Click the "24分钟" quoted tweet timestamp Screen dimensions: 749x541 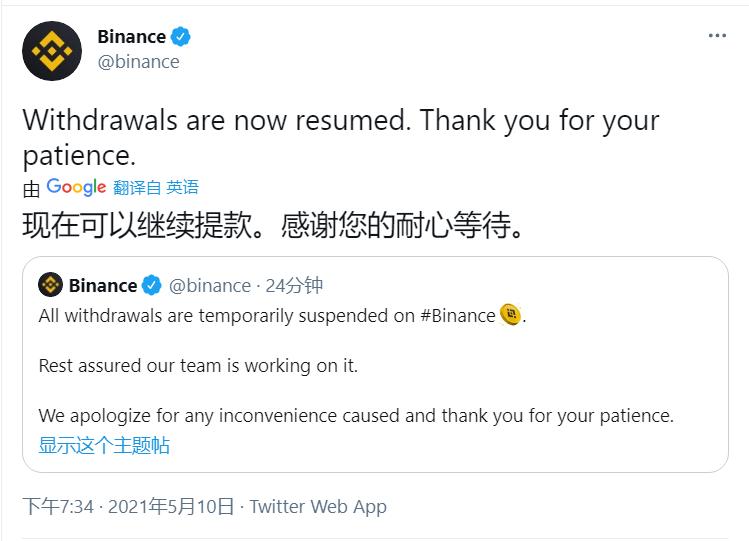point(294,285)
